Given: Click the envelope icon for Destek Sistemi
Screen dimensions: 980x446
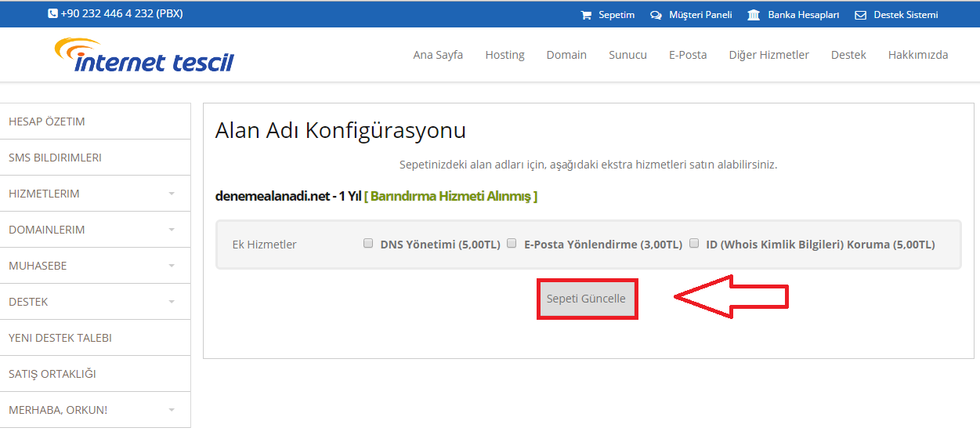Looking at the screenshot, I should [x=860, y=15].
